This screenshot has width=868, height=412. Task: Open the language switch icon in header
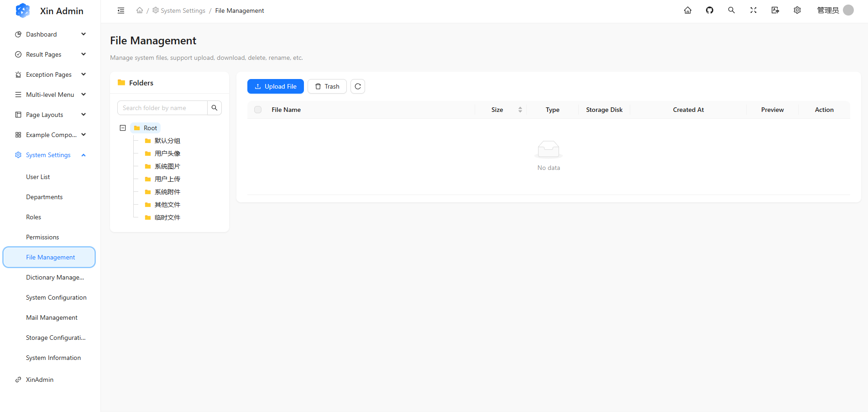pyautogui.click(x=775, y=11)
